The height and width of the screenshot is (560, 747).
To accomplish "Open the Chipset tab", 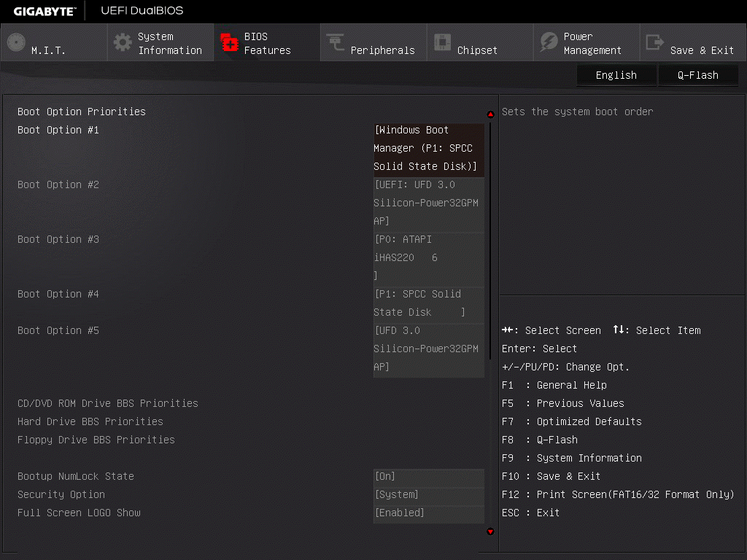I will coord(480,42).
